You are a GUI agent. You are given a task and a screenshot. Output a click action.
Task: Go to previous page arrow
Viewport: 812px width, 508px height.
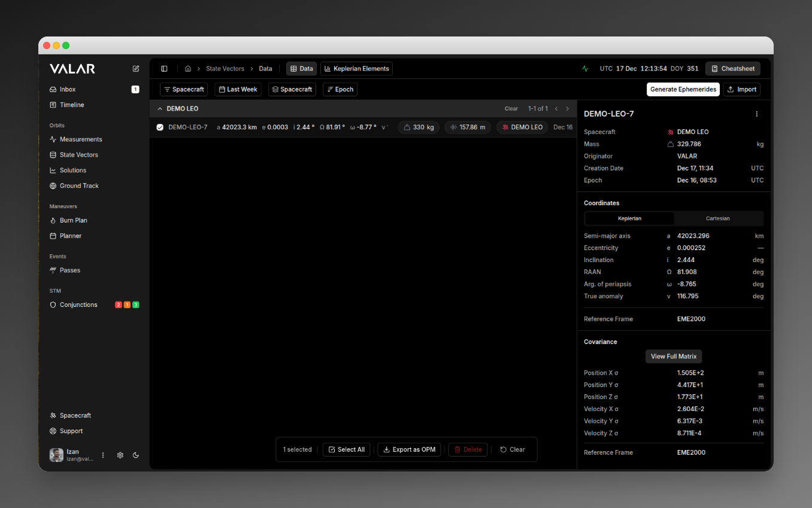pos(556,109)
